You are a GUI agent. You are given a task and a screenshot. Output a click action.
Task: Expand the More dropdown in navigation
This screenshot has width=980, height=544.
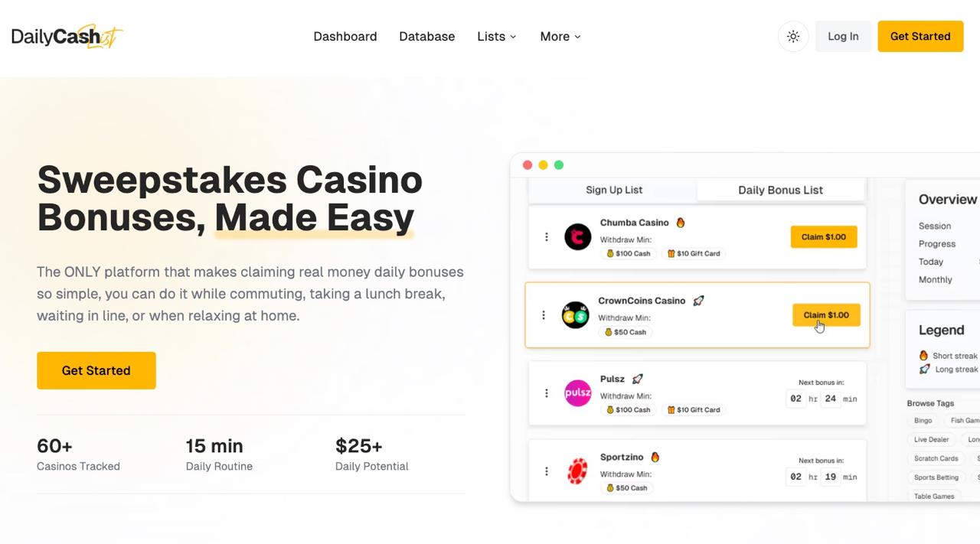(560, 37)
